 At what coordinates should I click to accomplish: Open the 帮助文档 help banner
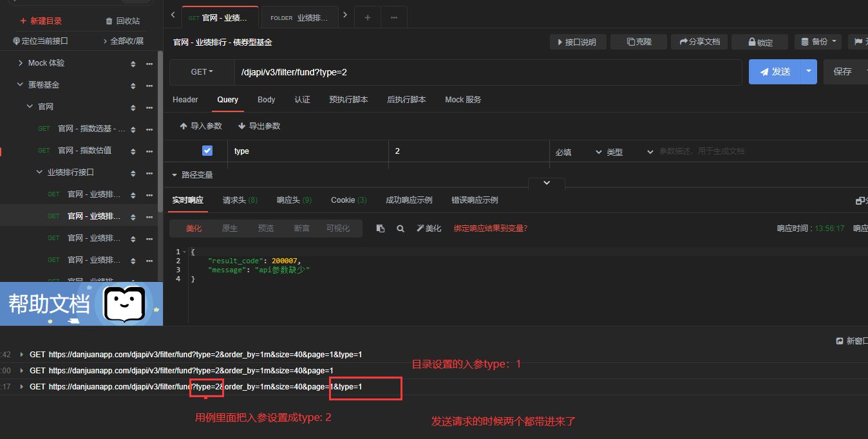tap(81, 304)
